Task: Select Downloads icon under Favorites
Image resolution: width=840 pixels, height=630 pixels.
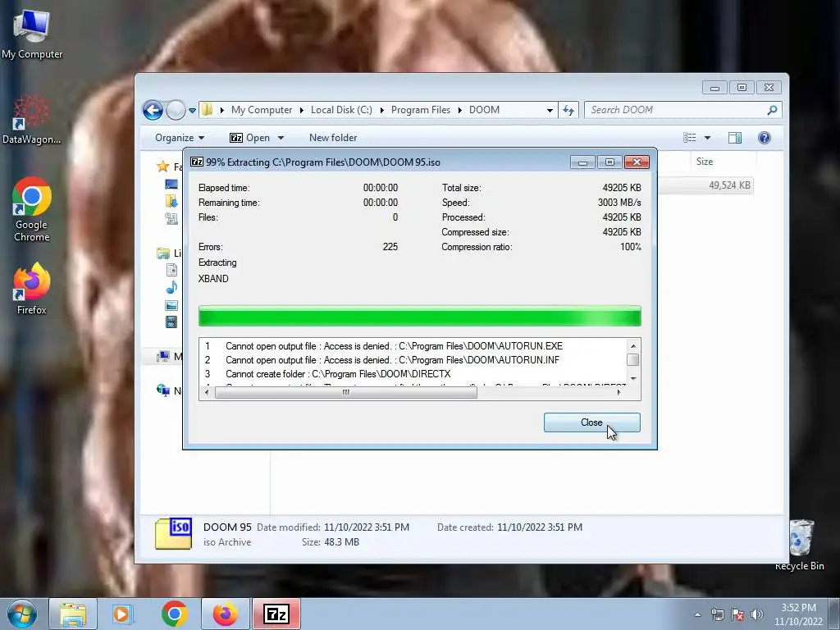Action: click(x=171, y=202)
